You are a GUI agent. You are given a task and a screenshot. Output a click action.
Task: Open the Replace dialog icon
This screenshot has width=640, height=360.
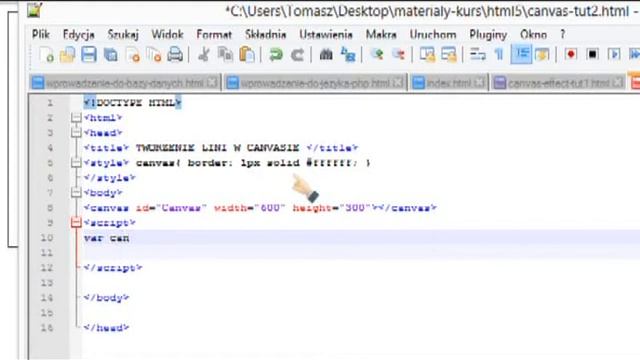(x=348, y=54)
